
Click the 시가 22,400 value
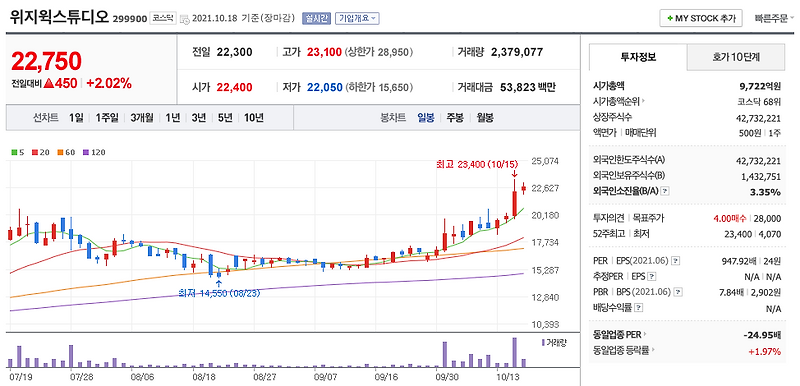tap(234, 88)
